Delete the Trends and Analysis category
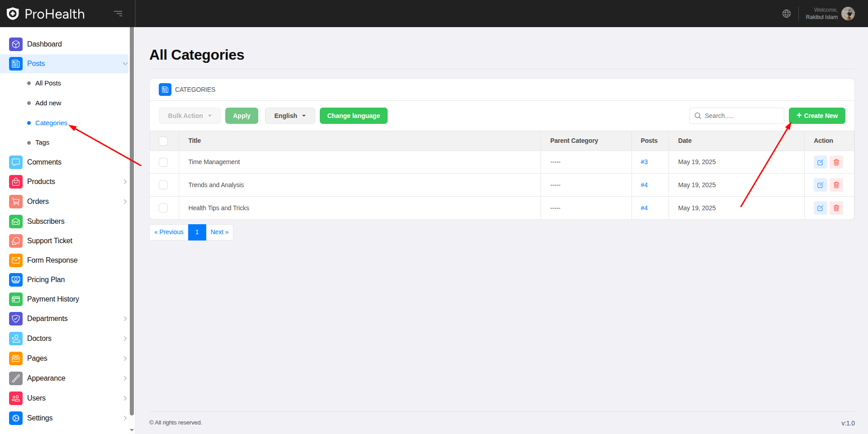 (x=836, y=185)
